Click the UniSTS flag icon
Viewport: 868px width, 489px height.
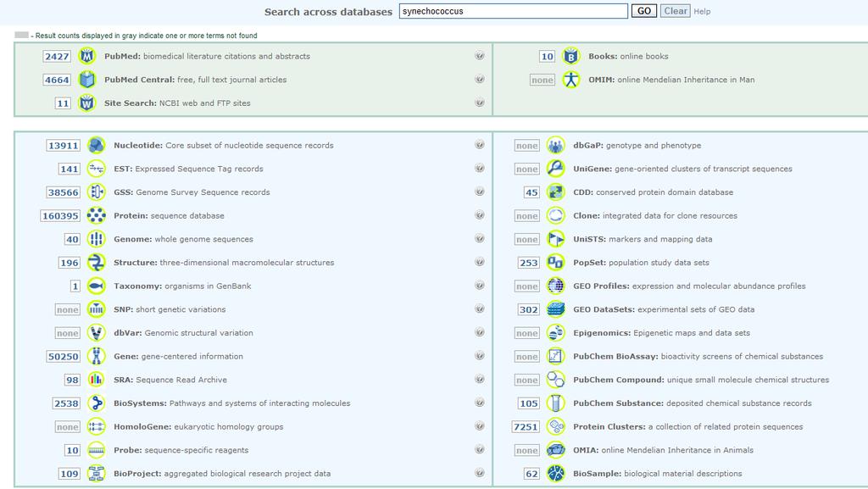point(555,238)
